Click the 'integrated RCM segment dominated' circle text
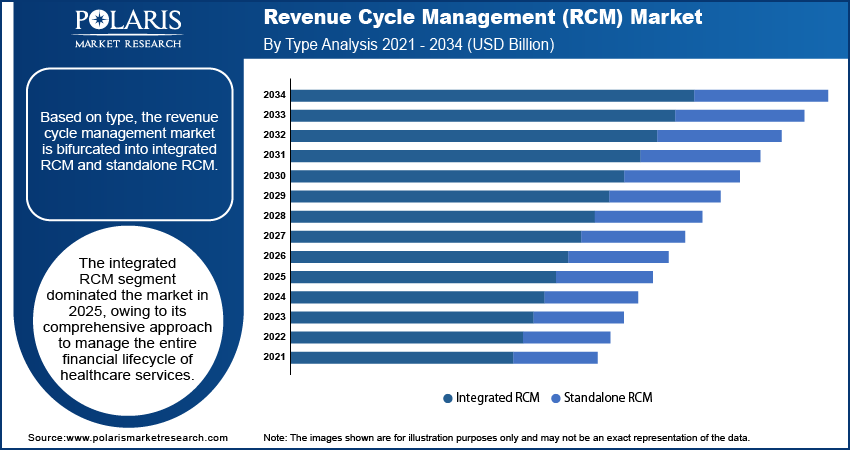 (x=127, y=318)
